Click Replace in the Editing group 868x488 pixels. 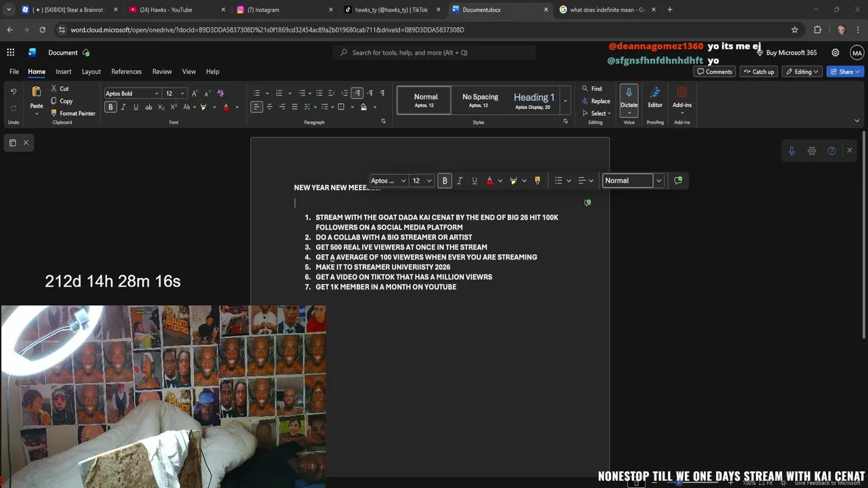tap(596, 101)
